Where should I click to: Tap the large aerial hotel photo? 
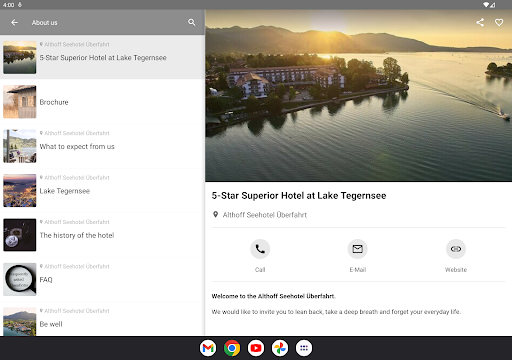(x=358, y=96)
